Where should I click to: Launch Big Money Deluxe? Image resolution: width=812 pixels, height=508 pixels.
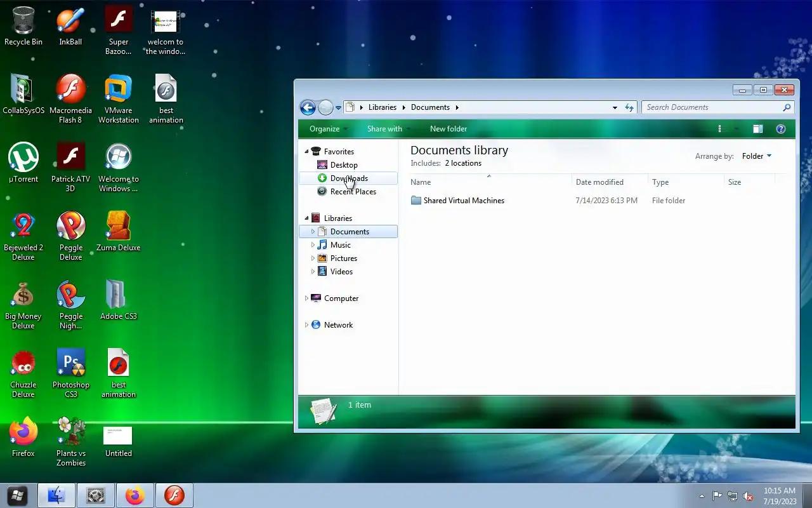click(23, 304)
